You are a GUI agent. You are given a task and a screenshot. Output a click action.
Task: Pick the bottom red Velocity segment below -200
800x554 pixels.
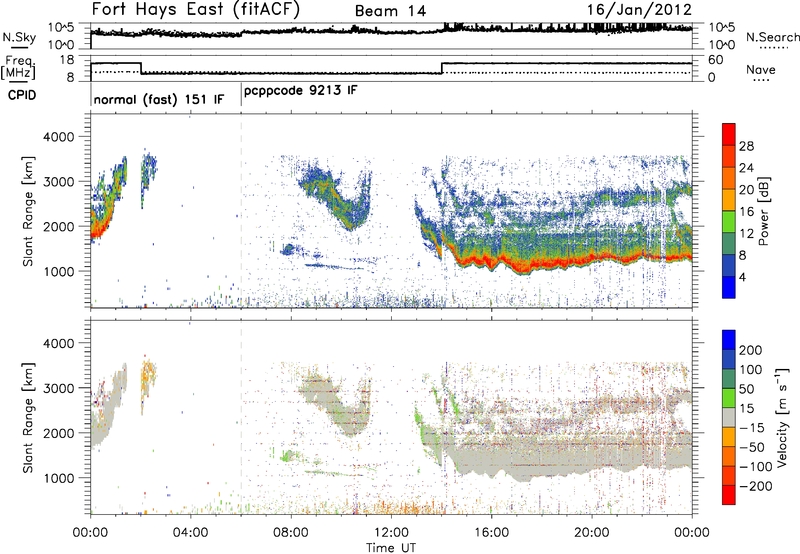click(729, 495)
